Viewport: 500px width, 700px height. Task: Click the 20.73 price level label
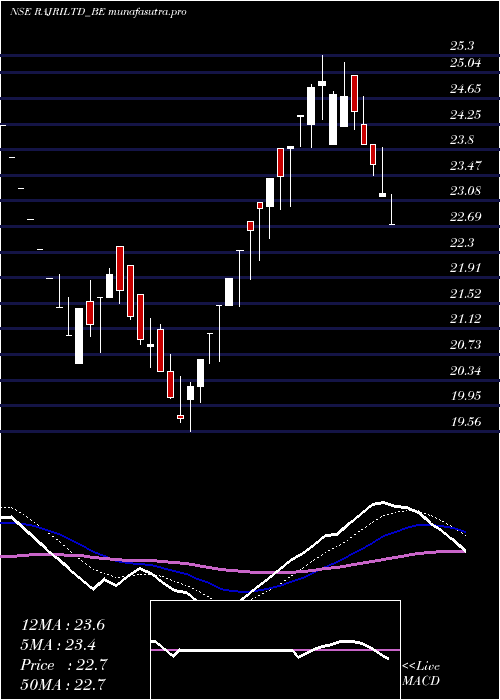[x=465, y=345]
